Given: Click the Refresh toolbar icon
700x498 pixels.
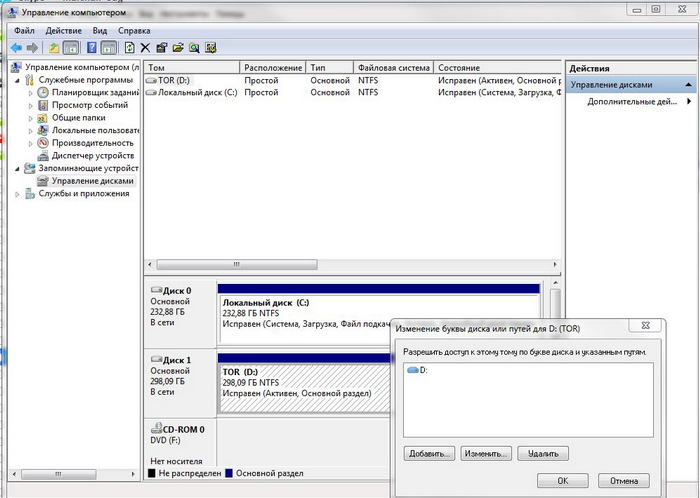Looking at the screenshot, I should [129, 47].
